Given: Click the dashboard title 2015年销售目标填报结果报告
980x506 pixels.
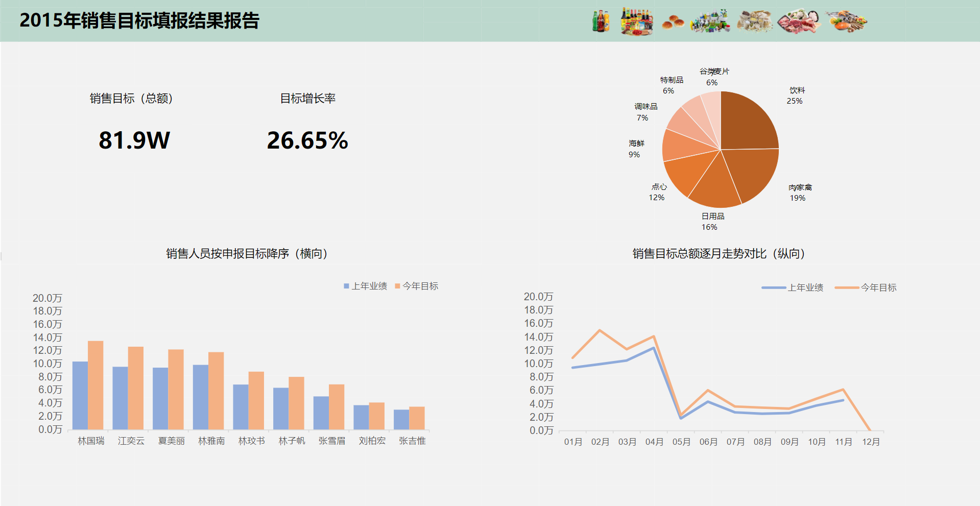Looking at the screenshot, I should (x=139, y=21).
